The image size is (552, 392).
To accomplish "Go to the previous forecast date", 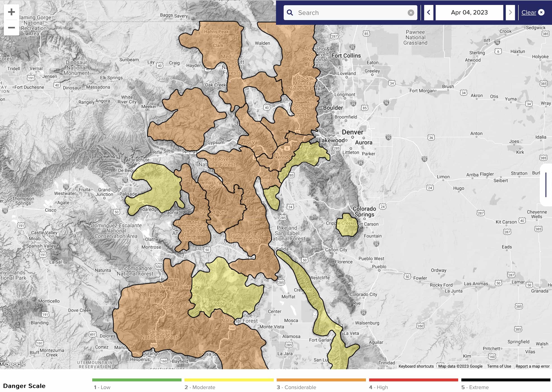I will (429, 12).
